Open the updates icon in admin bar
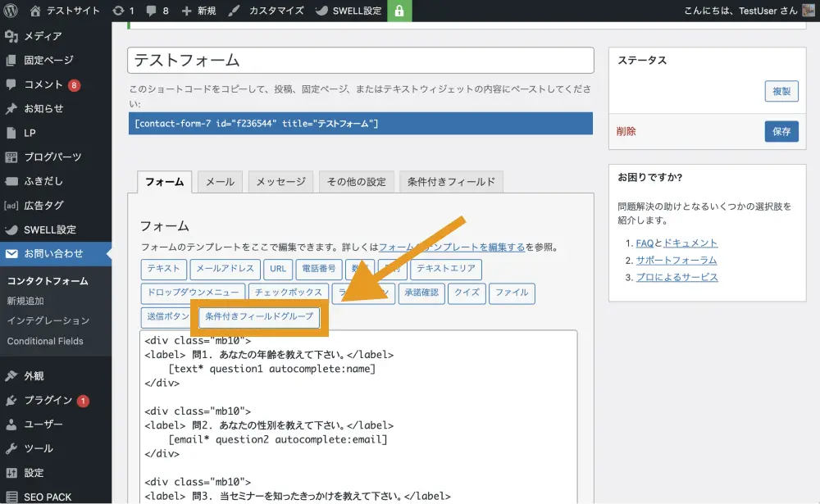Image resolution: width=820 pixels, height=504 pixels. [x=119, y=11]
